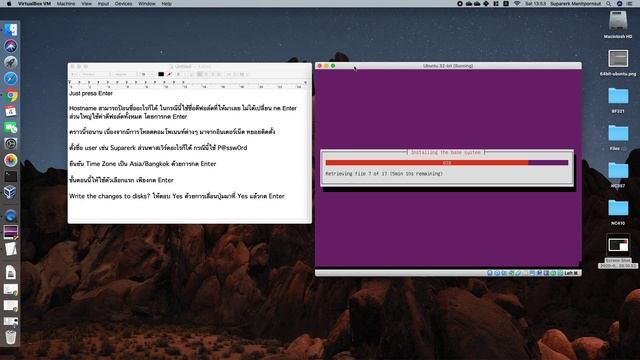Screen dimensions: 640x360
Task: Open the Help menu
Action: [167, 4]
